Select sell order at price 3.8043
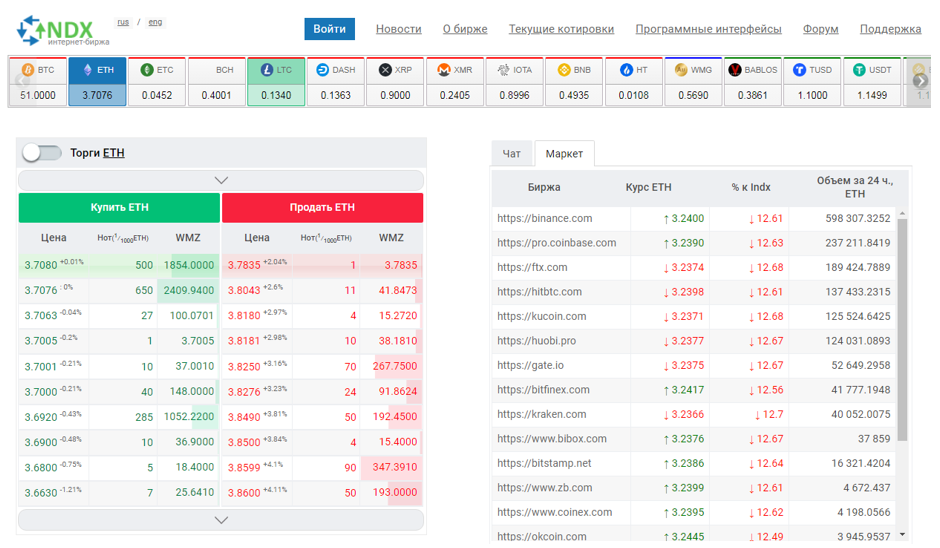This screenshot has width=940, height=548. click(x=323, y=290)
